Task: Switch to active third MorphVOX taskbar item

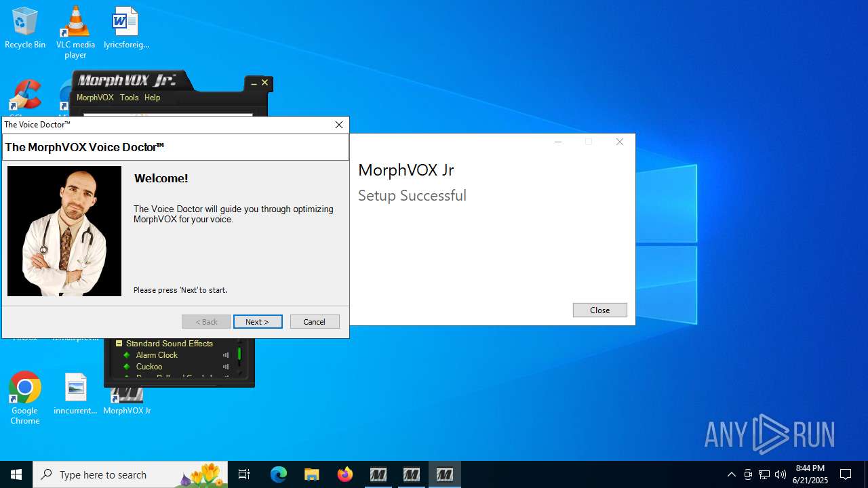Action: click(445, 474)
